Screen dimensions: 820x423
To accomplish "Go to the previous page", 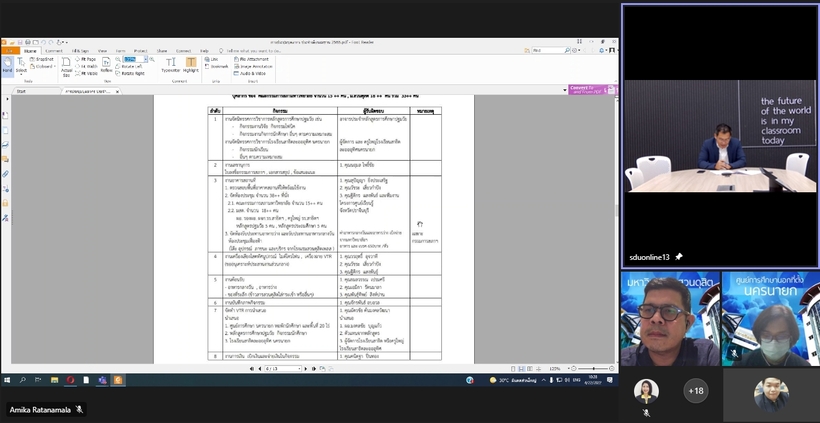I will [x=259, y=369].
